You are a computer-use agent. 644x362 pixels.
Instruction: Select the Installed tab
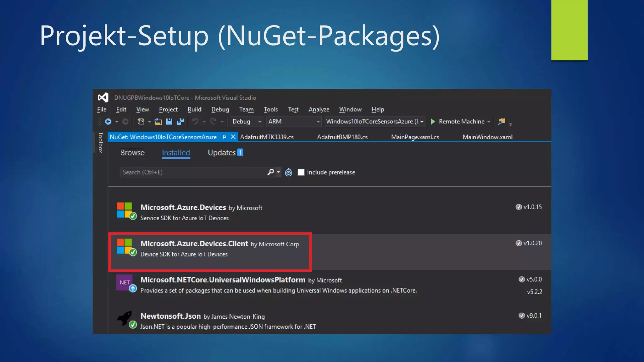pyautogui.click(x=176, y=153)
